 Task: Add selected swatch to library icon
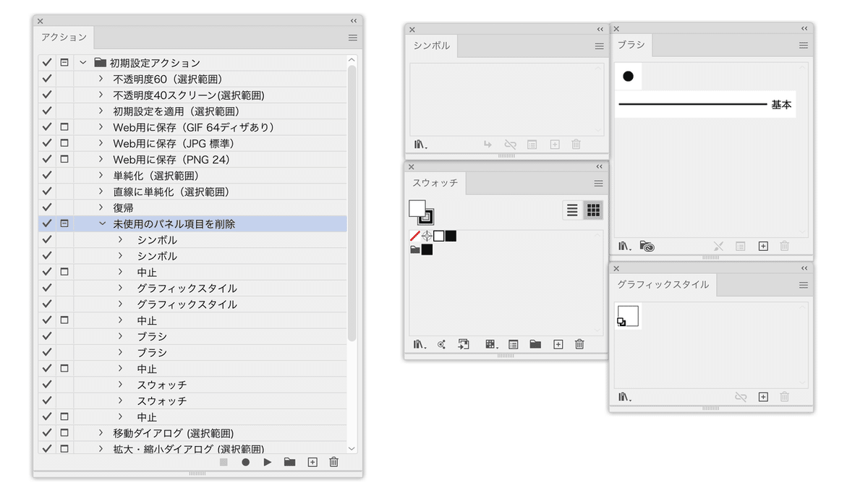point(464,344)
